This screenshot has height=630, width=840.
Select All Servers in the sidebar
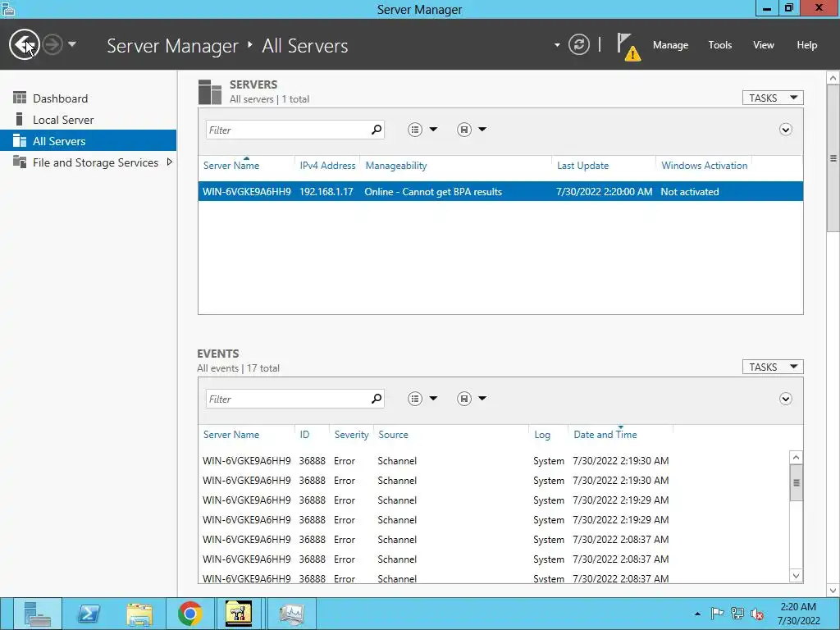[x=88, y=141]
